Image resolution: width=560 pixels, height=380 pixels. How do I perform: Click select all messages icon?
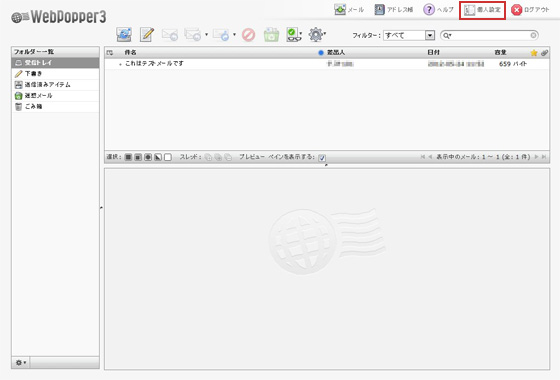(x=128, y=157)
